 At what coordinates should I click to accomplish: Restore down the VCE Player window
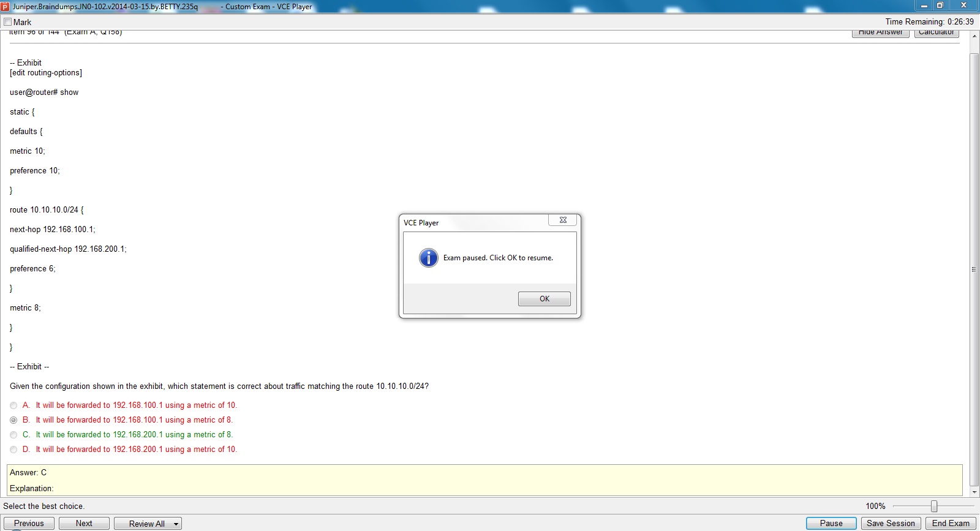940,6
